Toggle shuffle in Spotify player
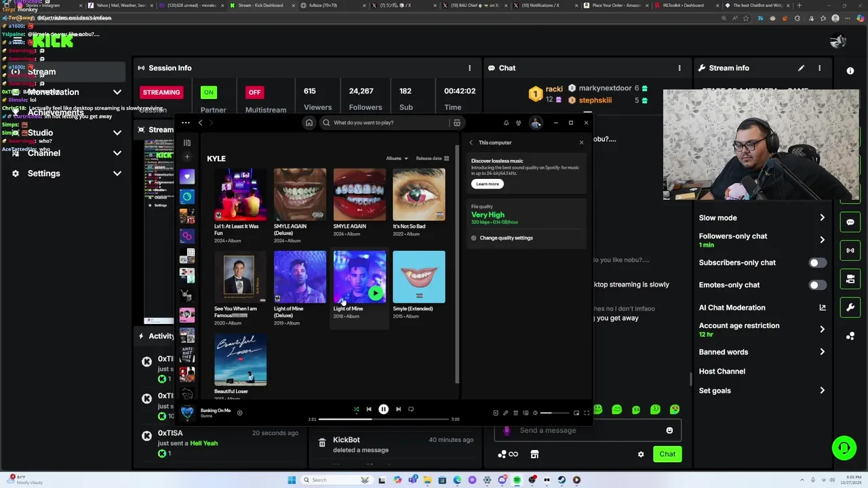Image resolution: width=868 pixels, height=488 pixels. tap(356, 409)
